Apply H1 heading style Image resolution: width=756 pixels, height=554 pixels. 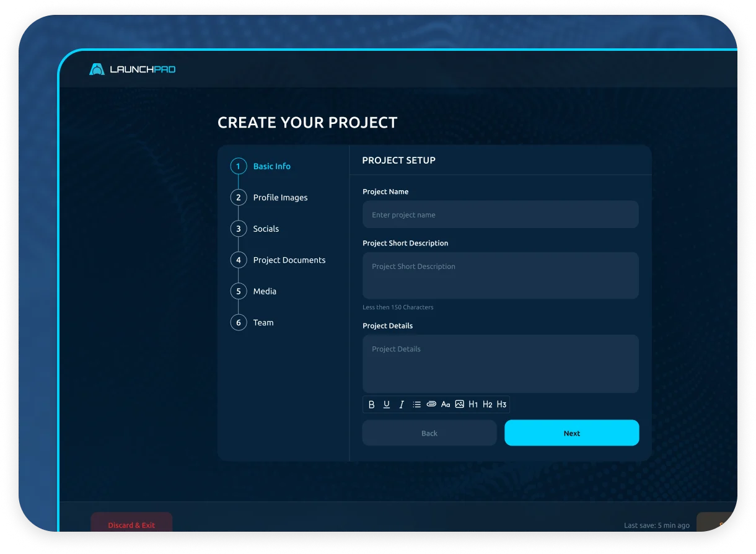473,405
